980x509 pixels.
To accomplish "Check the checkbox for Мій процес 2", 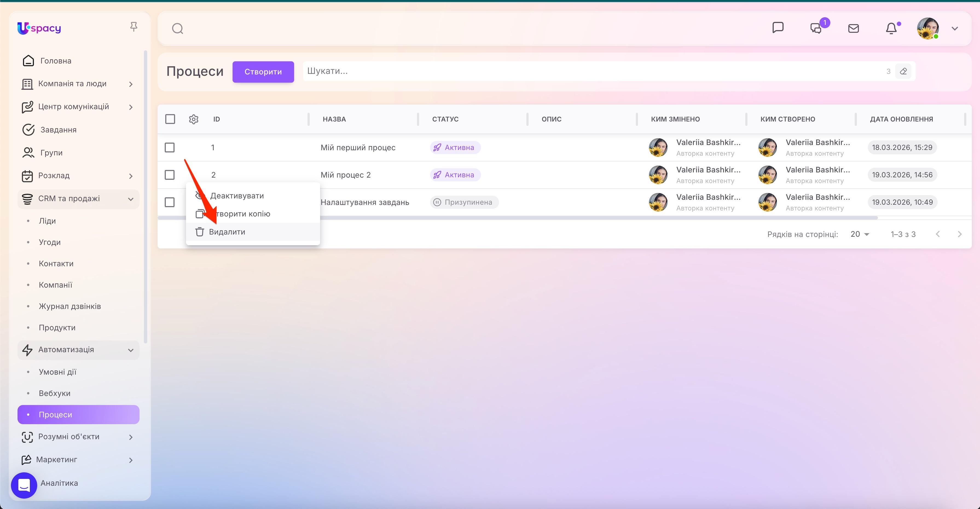I will coord(170,175).
